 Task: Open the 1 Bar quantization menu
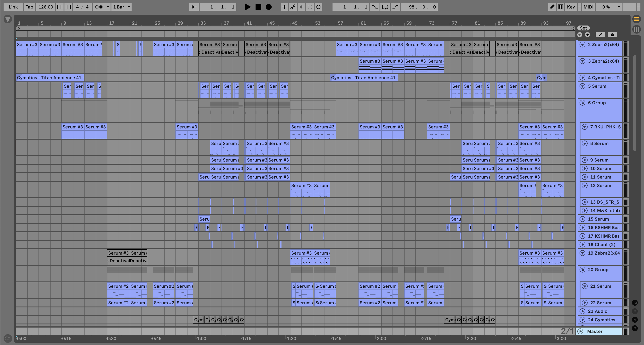122,7
